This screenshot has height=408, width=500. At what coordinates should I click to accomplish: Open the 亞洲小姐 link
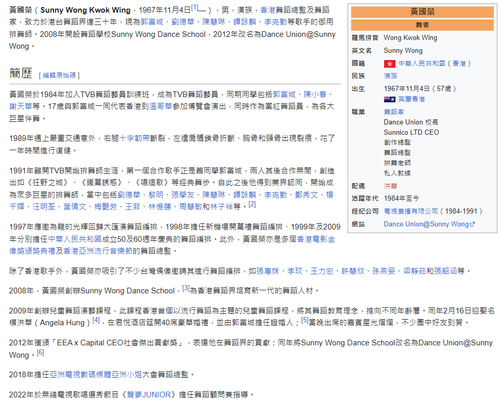(127, 375)
